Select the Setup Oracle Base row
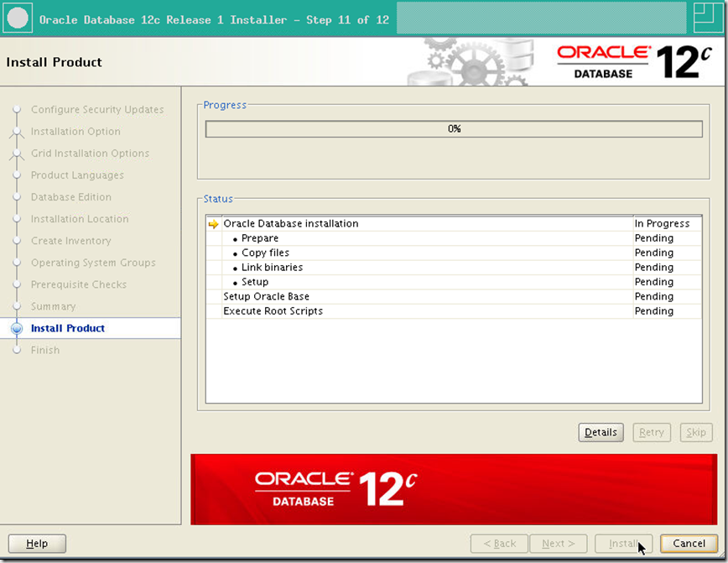This screenshot has width=728, height=563. (x=454, y=296)
